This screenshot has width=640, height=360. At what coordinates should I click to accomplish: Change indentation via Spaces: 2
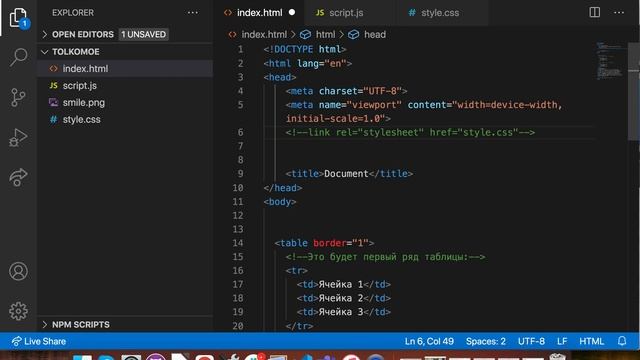click(x=486, y=341)
